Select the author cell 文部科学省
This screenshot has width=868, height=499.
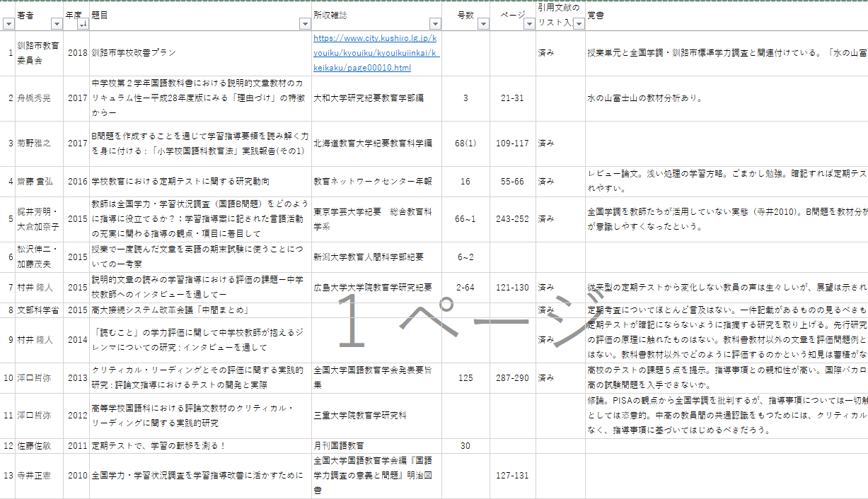(x=40, y=310)
